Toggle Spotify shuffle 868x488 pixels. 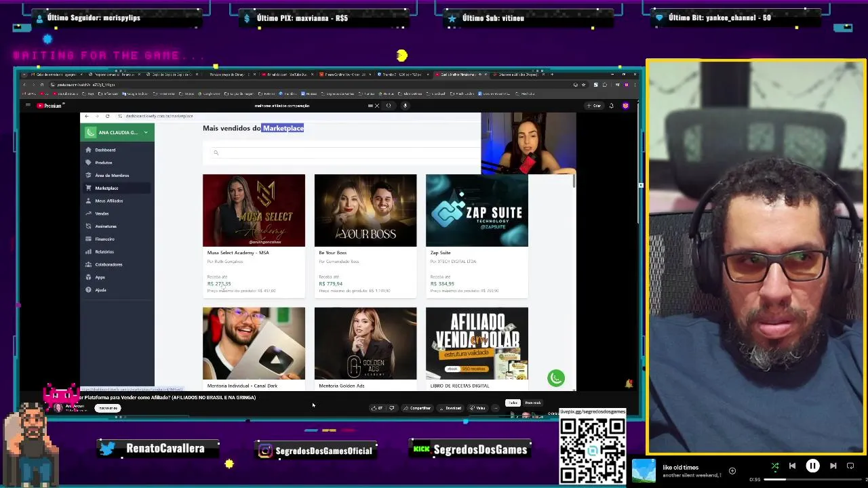[x=775, y=466]
